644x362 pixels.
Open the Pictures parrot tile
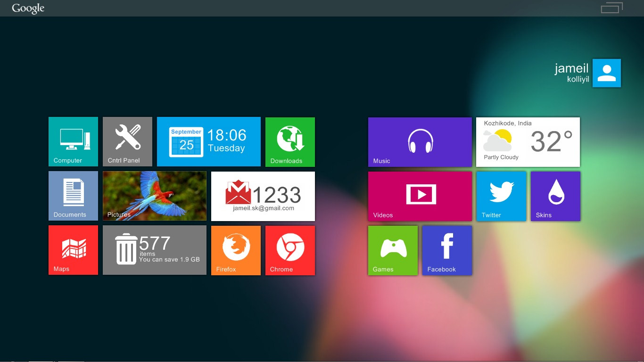pyautogui.click(x=155, y=196)
